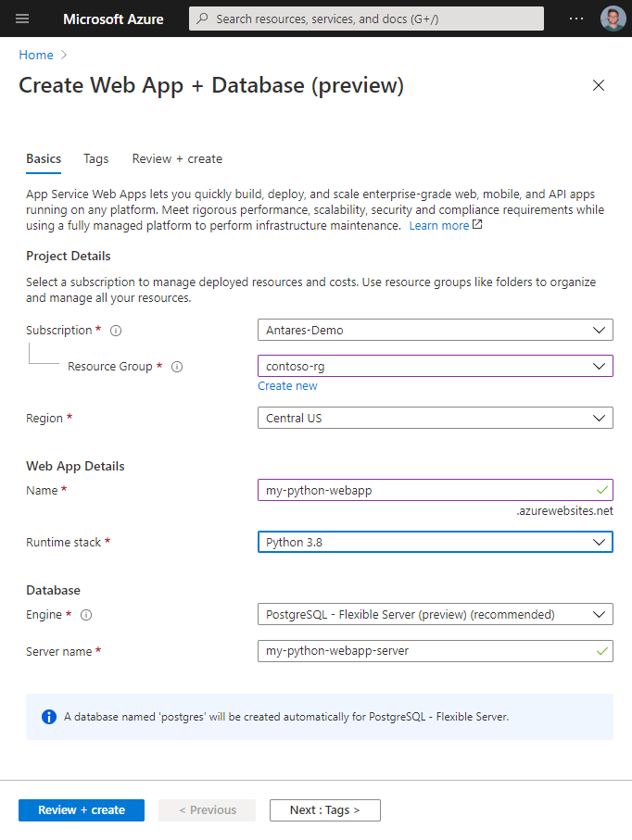Click the Review + create button
Image resolution: width=632 pixels, height=840 pixels.
tap(82, 810)
